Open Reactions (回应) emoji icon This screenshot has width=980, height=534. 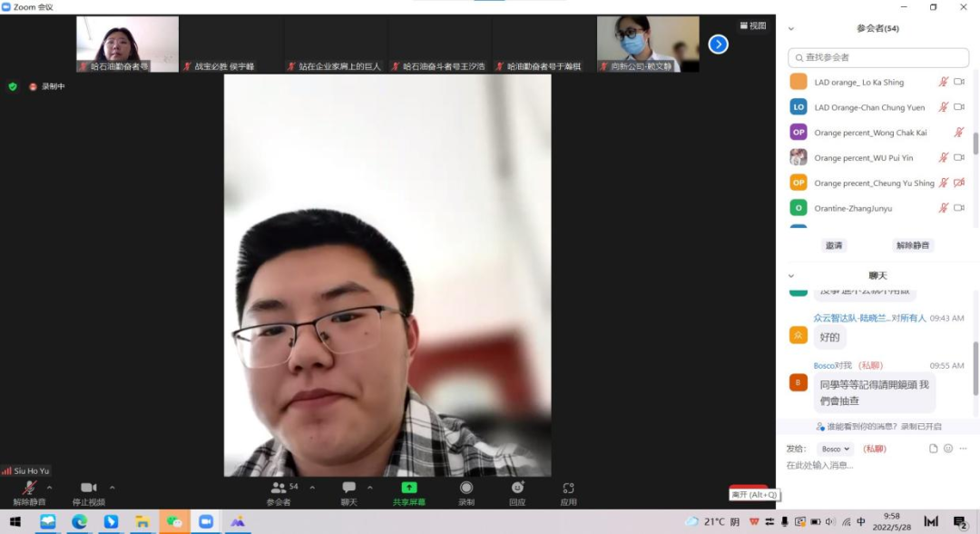pos(517,488)
